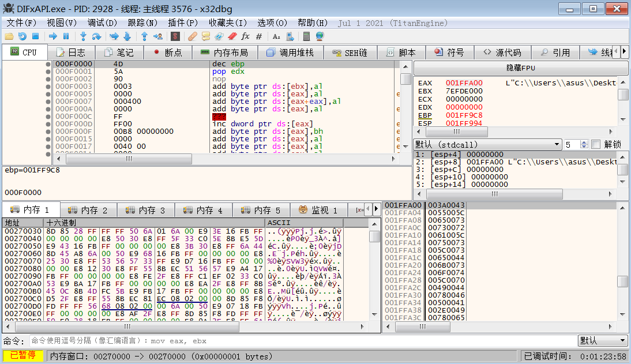631x364 pixels.
Task: Click the 十六进制 column header in dump
Action: click(155, 223)
